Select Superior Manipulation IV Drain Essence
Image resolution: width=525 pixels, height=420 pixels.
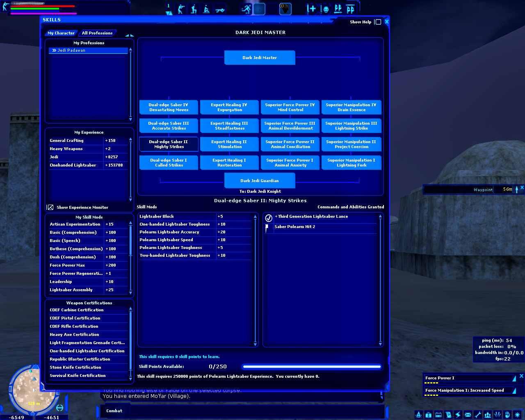click(x=352, y=107)
